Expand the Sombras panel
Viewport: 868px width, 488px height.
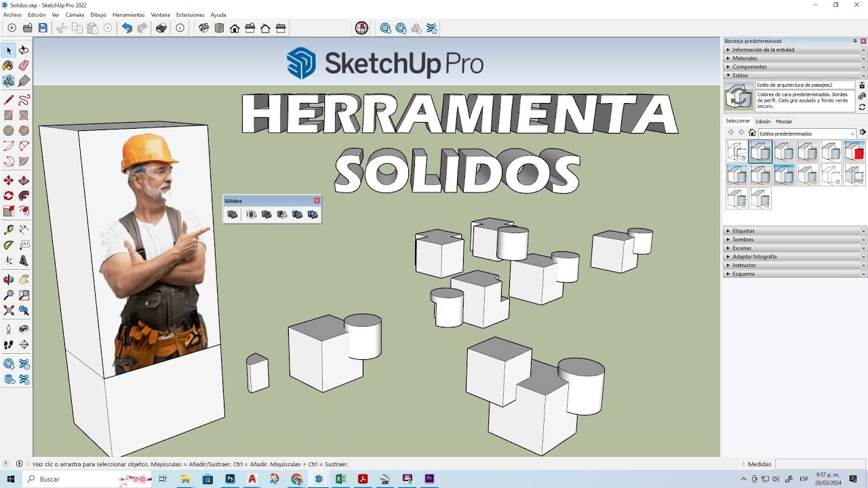pos(794,239)
